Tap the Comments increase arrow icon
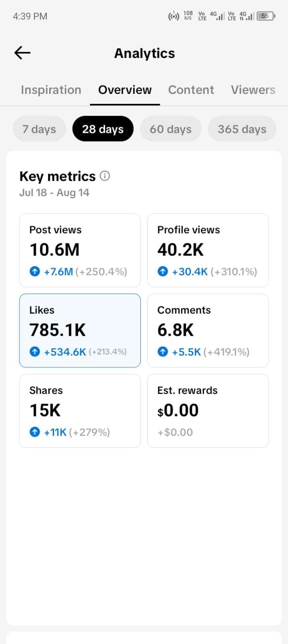This screenshot has width=288, height=644. (x=163, y=352)
